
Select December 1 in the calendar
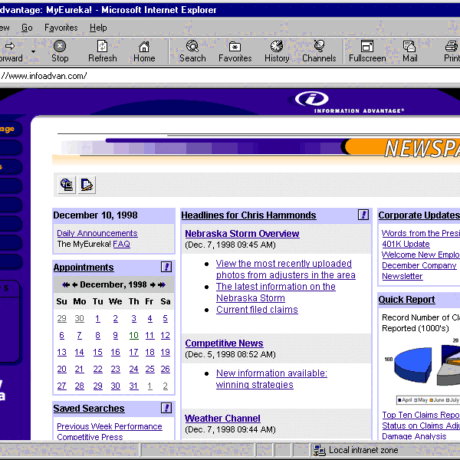98,319
